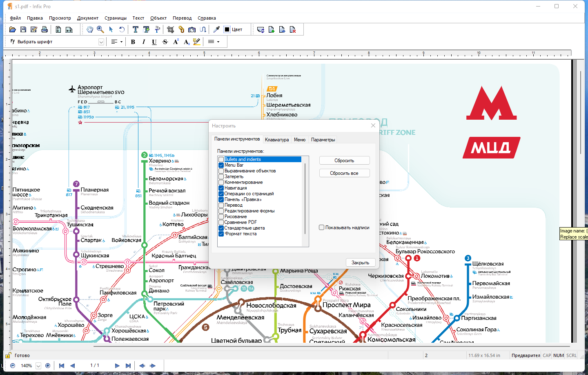The image size is (588, 375).
Task: Go to the next page arrow
Action: pos(117,366)
